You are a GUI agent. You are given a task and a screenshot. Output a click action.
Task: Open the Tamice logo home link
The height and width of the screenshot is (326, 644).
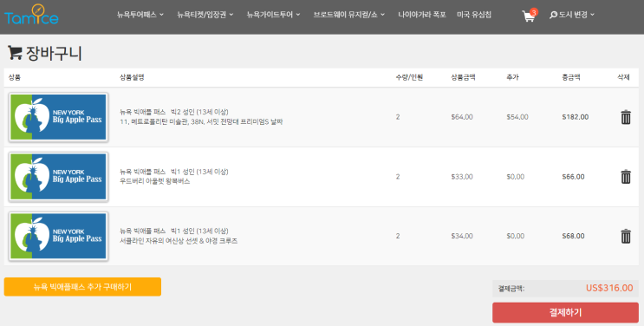31,15
